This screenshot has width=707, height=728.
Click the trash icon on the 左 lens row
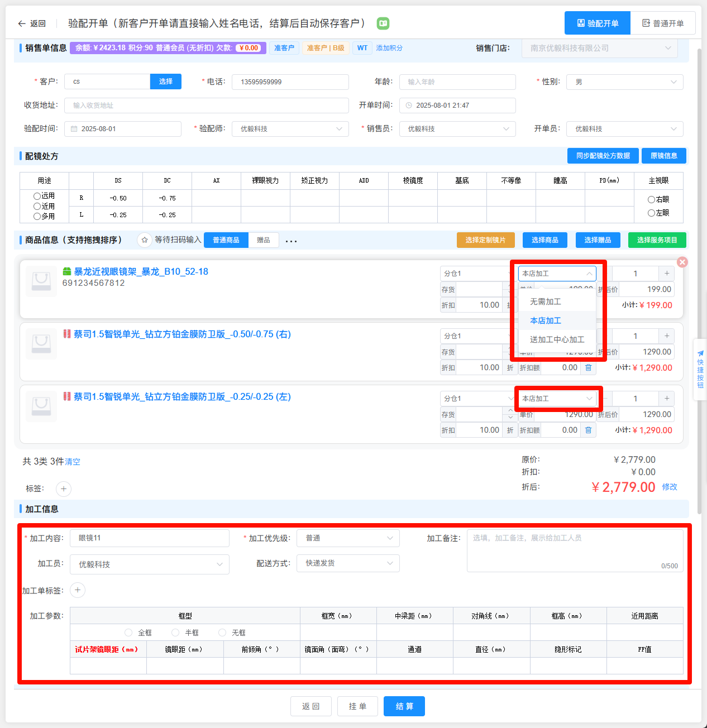pyautogui.click(x=588, y=430)
